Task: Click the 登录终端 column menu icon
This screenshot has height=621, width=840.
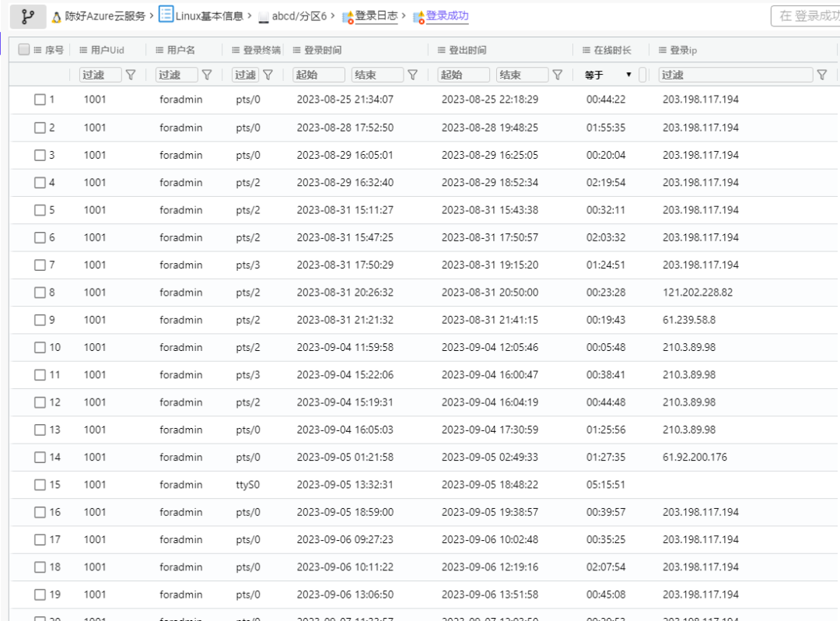Action: pos(235,50)
